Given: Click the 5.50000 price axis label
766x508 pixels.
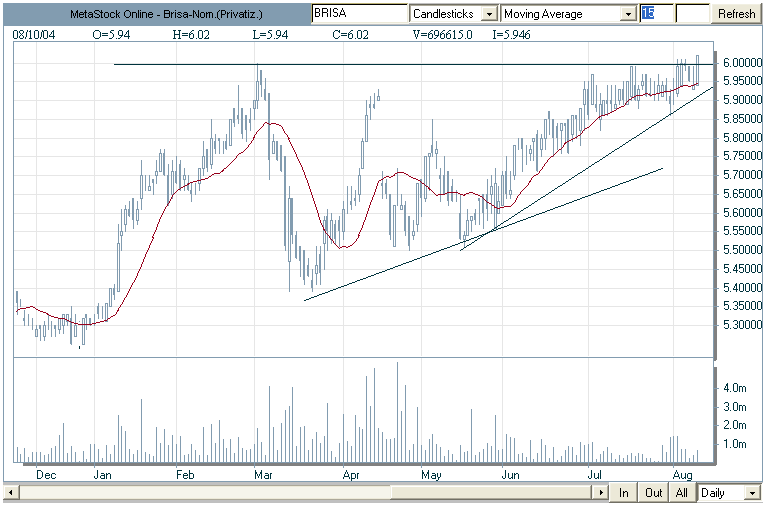Looking at the screenshot, I should point(743,250).
